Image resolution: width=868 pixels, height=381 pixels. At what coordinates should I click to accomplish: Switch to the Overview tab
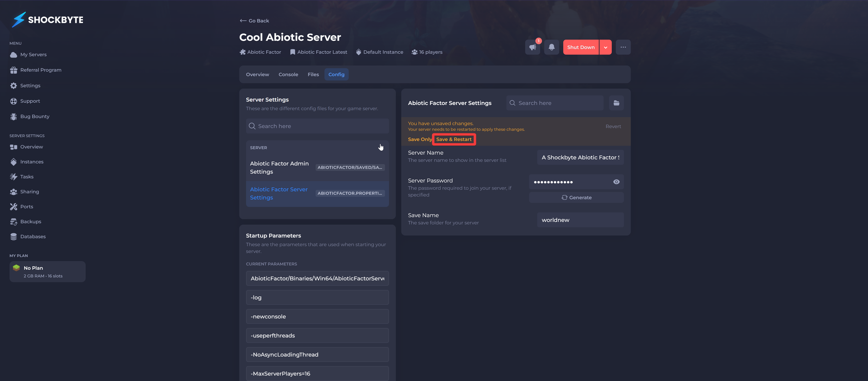click(x=257, y=75)
